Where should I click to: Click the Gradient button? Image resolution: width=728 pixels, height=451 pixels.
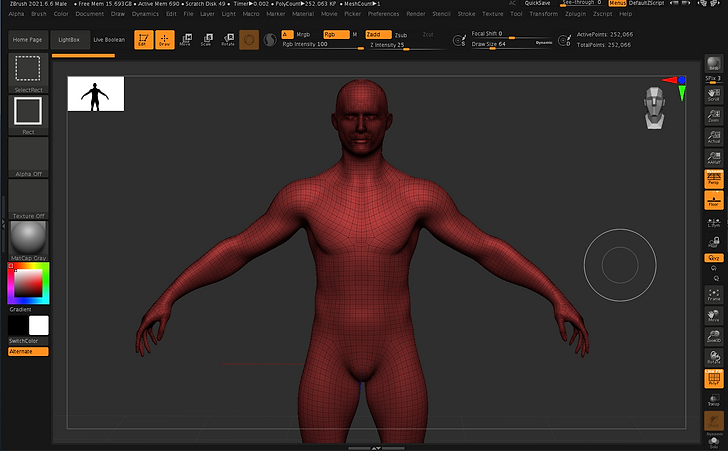coord(21,309)
